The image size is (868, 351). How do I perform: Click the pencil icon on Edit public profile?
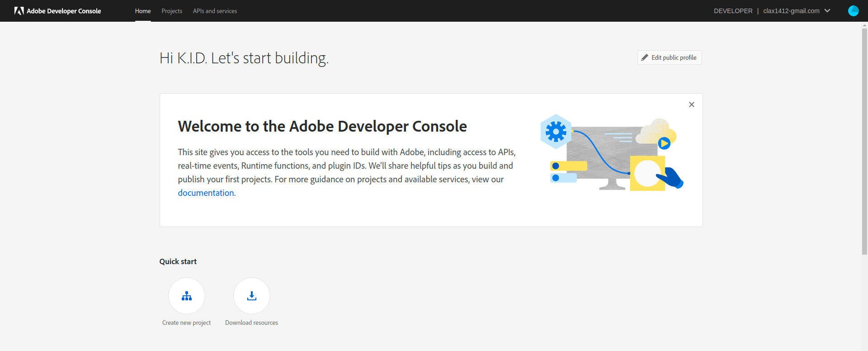645,57
